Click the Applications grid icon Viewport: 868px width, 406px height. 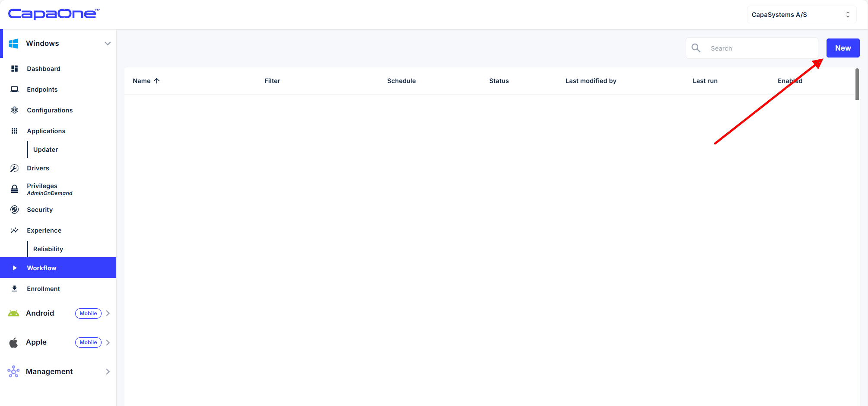(14, 131)
